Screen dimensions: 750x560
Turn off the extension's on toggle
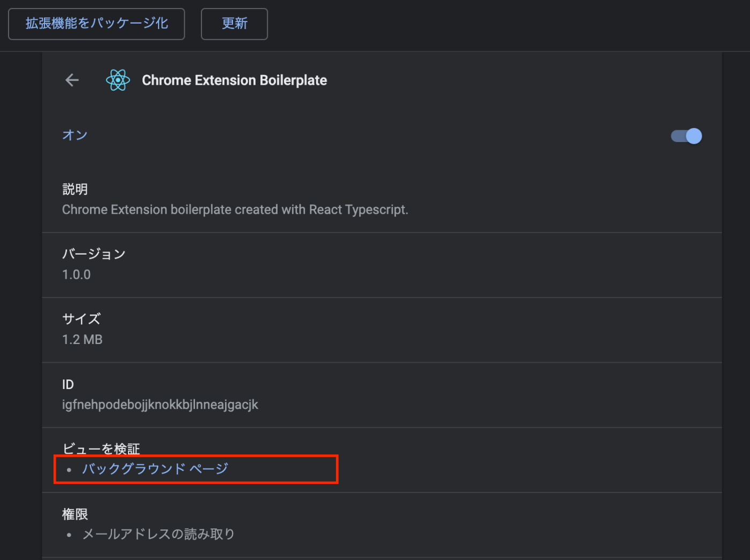686,136
